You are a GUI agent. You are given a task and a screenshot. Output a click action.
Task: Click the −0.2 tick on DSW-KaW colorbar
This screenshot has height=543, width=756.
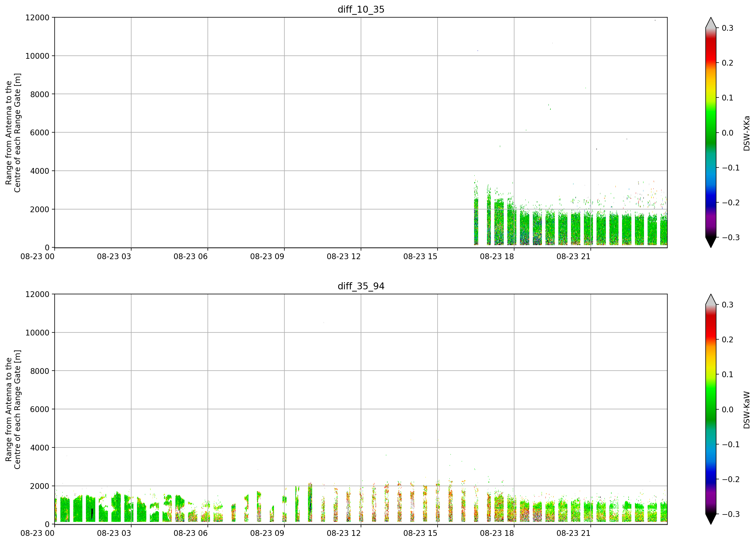(731, 479)
